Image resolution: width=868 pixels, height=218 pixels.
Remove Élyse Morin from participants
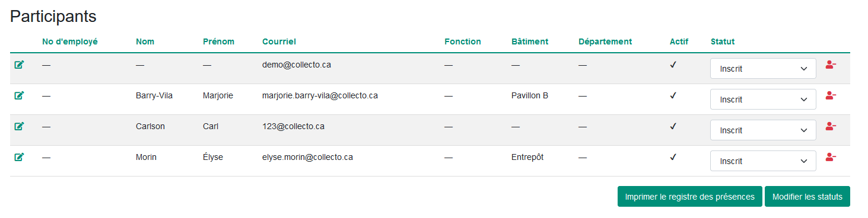831,157
